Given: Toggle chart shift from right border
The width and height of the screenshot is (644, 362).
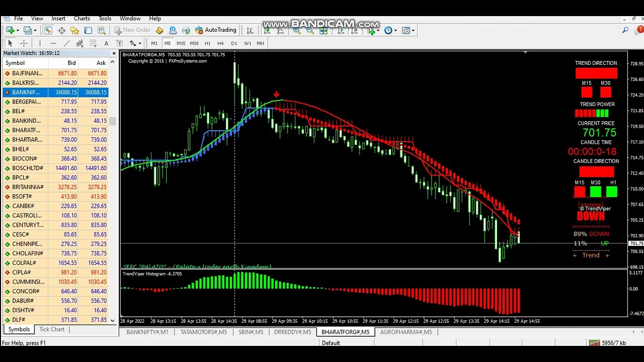Looking at the screenshot, I should 354,30.
